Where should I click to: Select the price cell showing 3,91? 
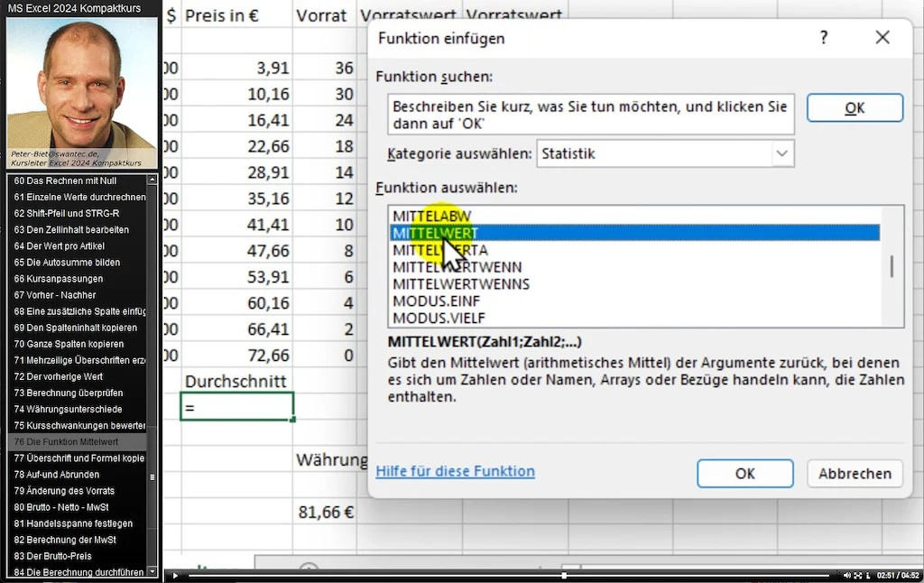point(237,68)
